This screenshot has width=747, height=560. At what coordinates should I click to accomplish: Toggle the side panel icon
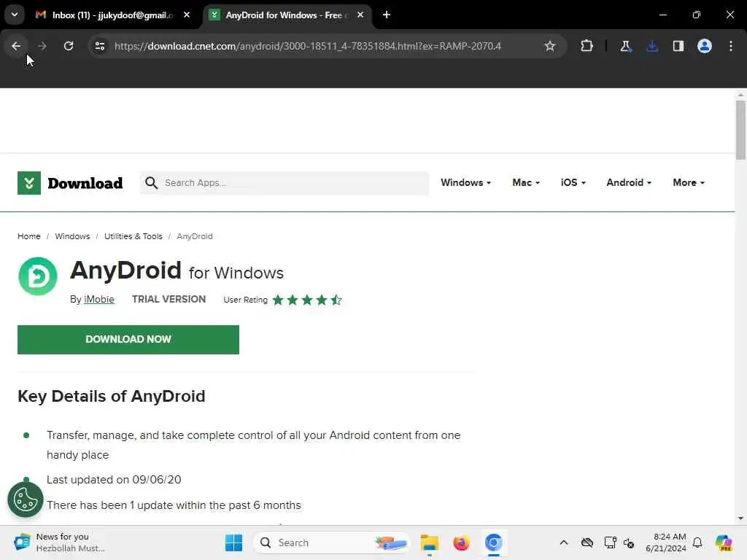(678, 46)
